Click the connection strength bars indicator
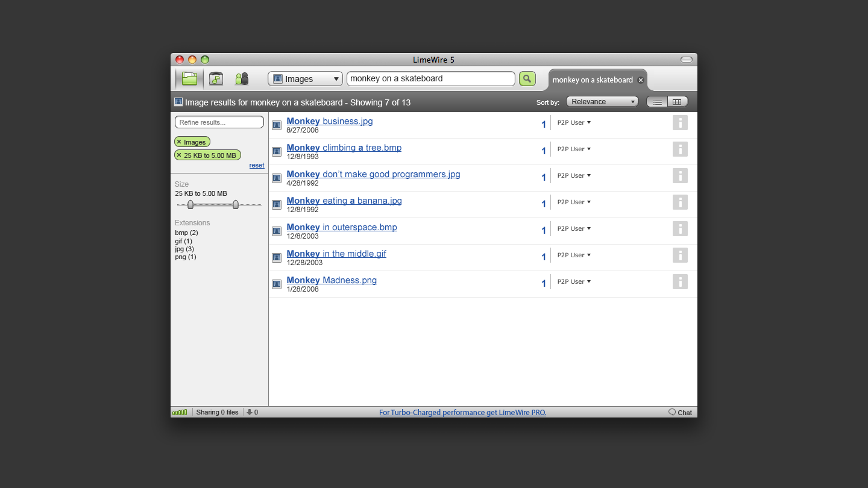The height and width of the screenshot is (488, 868). 180,413
